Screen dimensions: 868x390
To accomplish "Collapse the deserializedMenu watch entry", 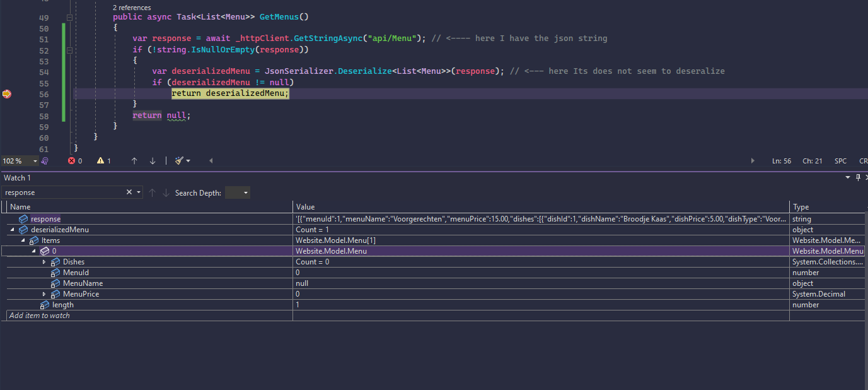I will click(x=13, y=230).
